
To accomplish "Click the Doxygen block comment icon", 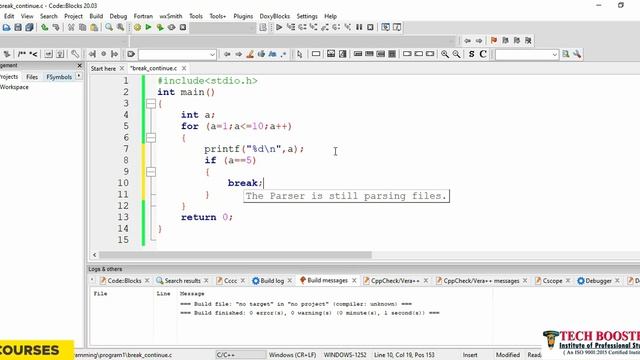I will click(22, 54).
